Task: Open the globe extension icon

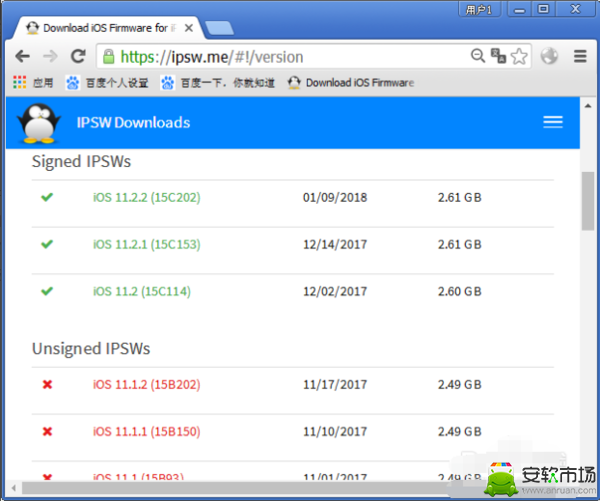Action: coord(548,57)
